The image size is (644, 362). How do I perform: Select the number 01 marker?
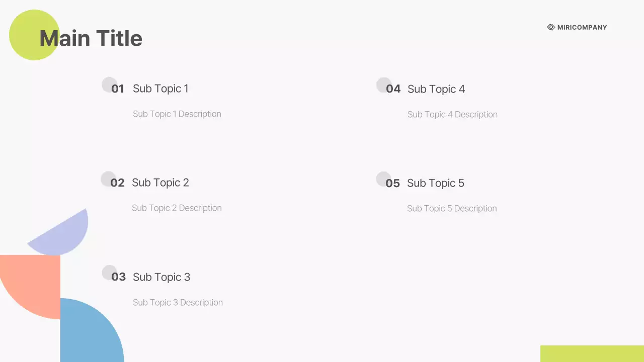pos(117,89)
